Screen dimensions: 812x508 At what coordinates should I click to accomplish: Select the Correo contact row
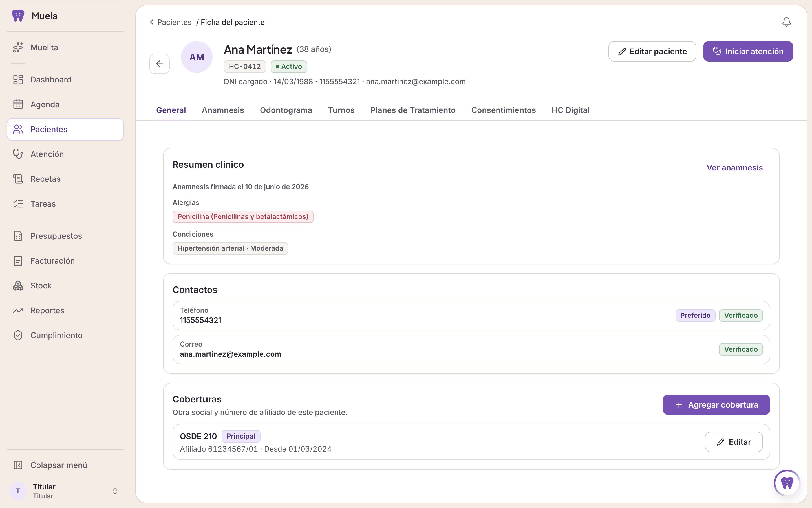(471, 349)
